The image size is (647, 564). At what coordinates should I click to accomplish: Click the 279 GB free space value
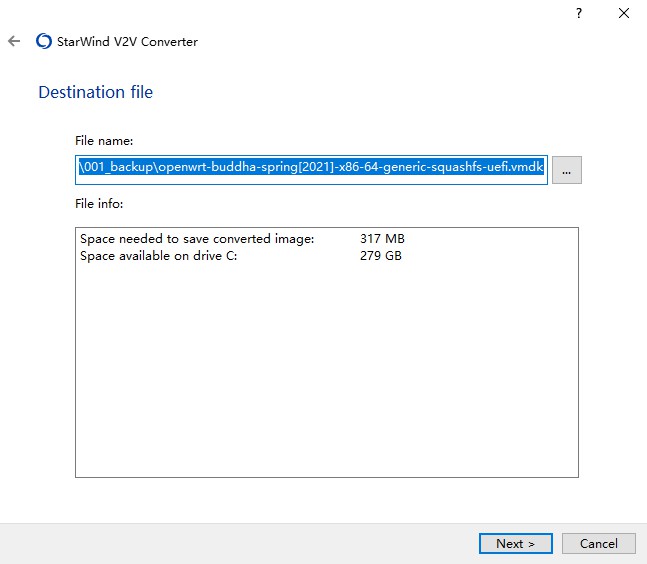(x=381, y=256)
